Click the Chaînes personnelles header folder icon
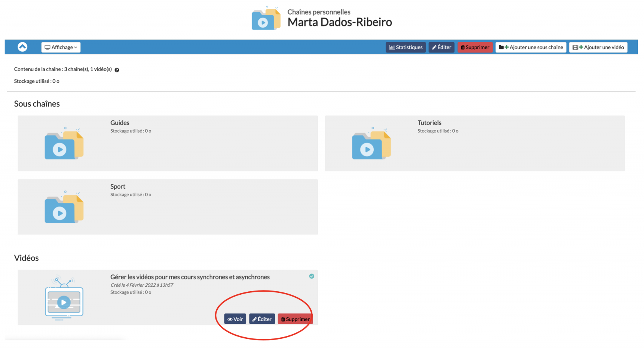 (x=266, y=19)
